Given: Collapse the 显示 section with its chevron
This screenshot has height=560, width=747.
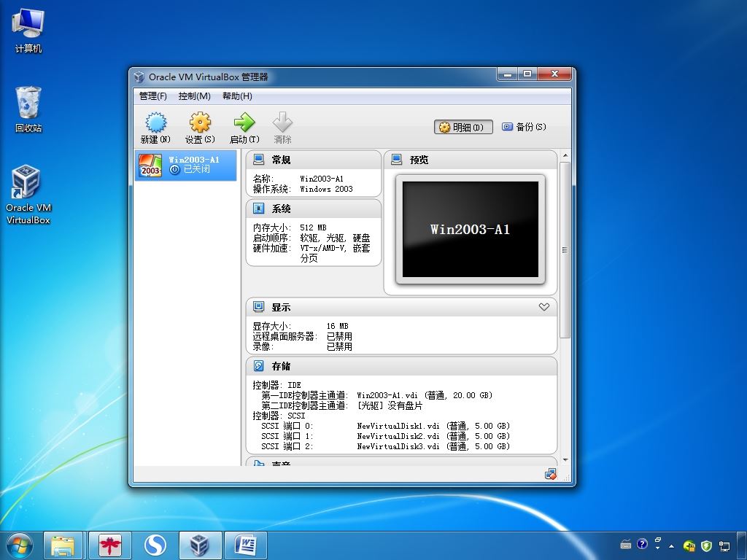Looking at the screenshot, I should (544, 307).
